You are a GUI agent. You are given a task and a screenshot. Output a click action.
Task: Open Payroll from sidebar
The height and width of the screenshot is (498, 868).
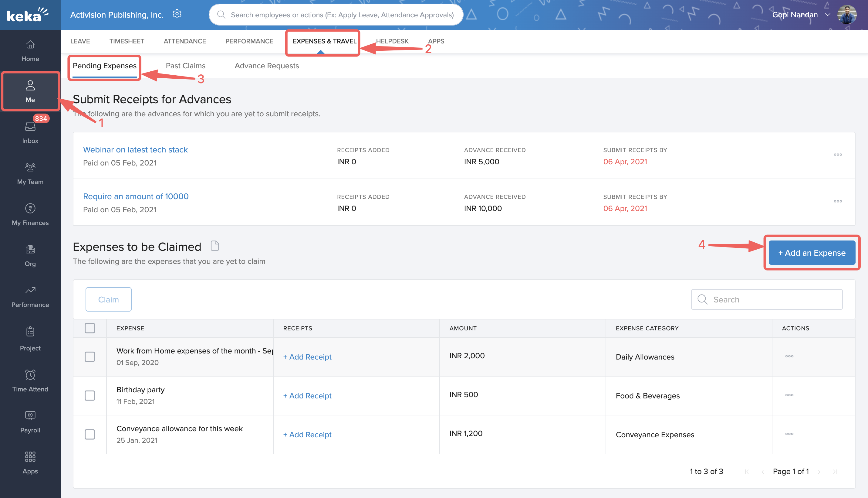pyautogui.click(x=30, y=416)
